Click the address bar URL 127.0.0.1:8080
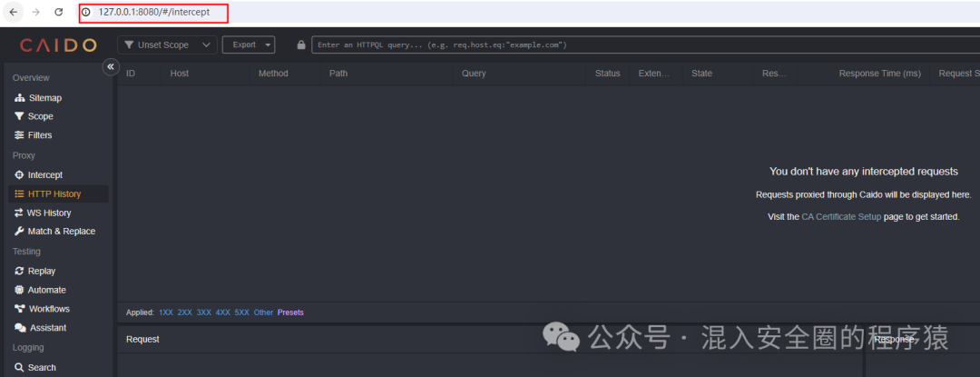This screenshot has width=980, height=377. pos(153,12)
